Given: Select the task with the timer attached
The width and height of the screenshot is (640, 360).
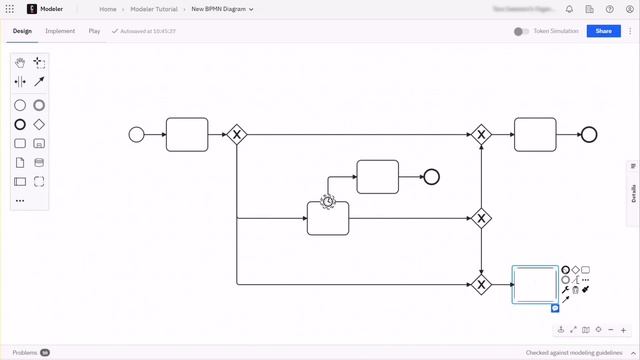Looking at the screenshot, I should click(328, 218).
